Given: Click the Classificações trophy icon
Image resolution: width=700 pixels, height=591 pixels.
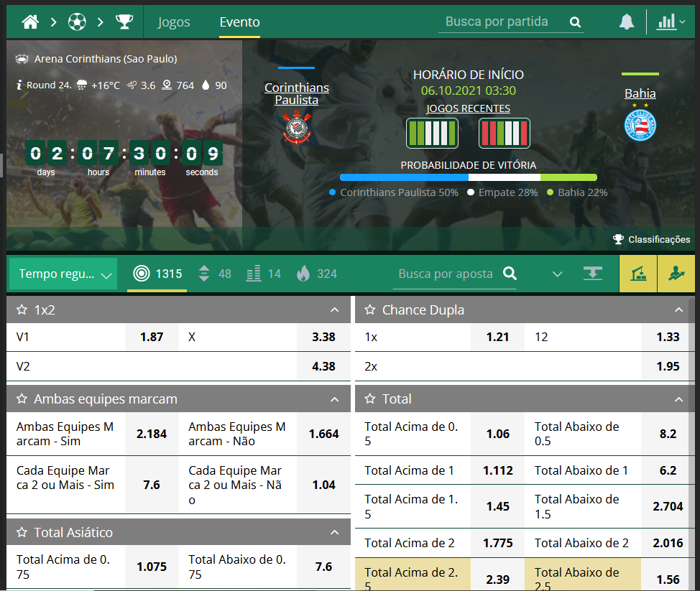Looking at the screenshot, I should (x=618, y=240).
